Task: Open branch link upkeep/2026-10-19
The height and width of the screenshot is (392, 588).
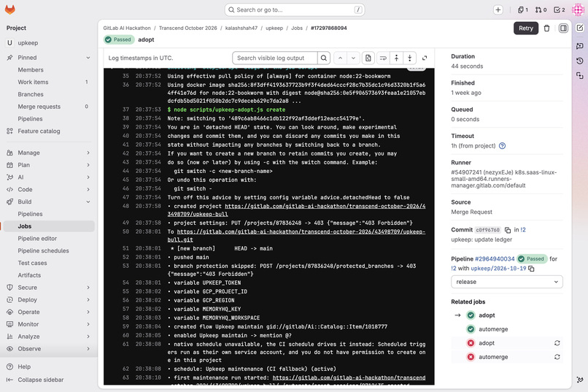Action: (498, 269)
